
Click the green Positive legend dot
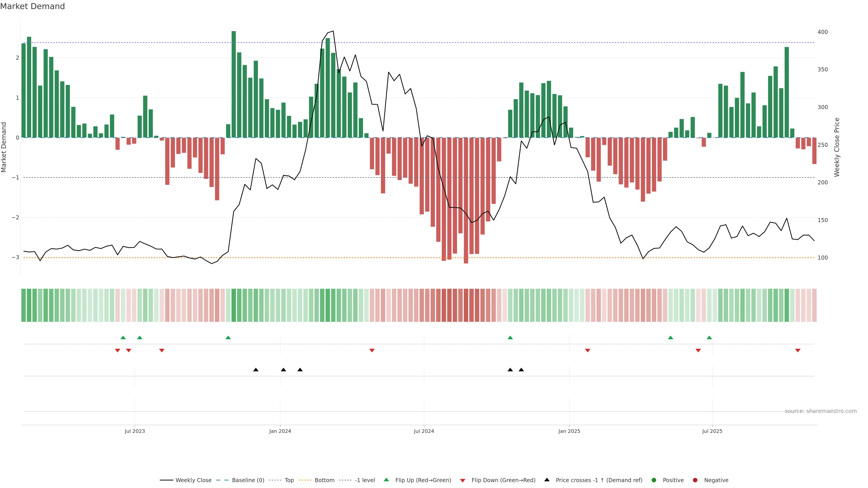point(654,480)
